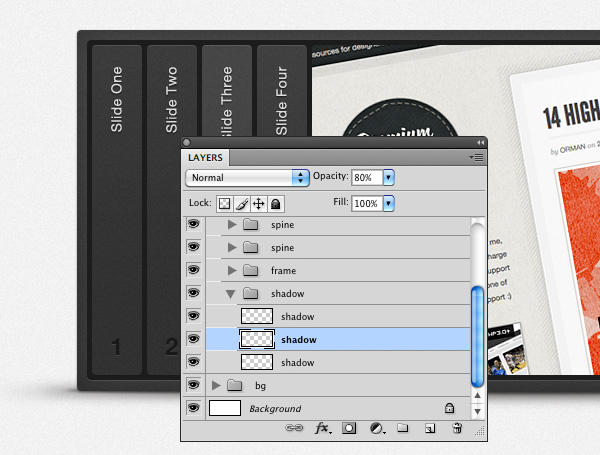Hide the Background layer
This screenshot has width=600, height=455.
194,408
